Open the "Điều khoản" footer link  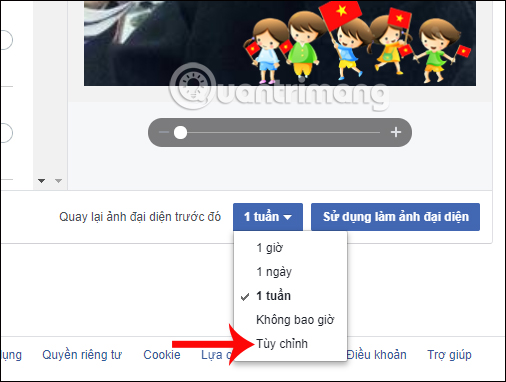click(x=377, y=355)
